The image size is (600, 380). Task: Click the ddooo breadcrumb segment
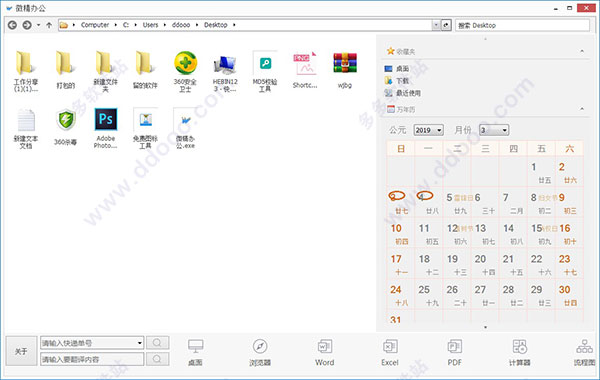pos(181,25)
